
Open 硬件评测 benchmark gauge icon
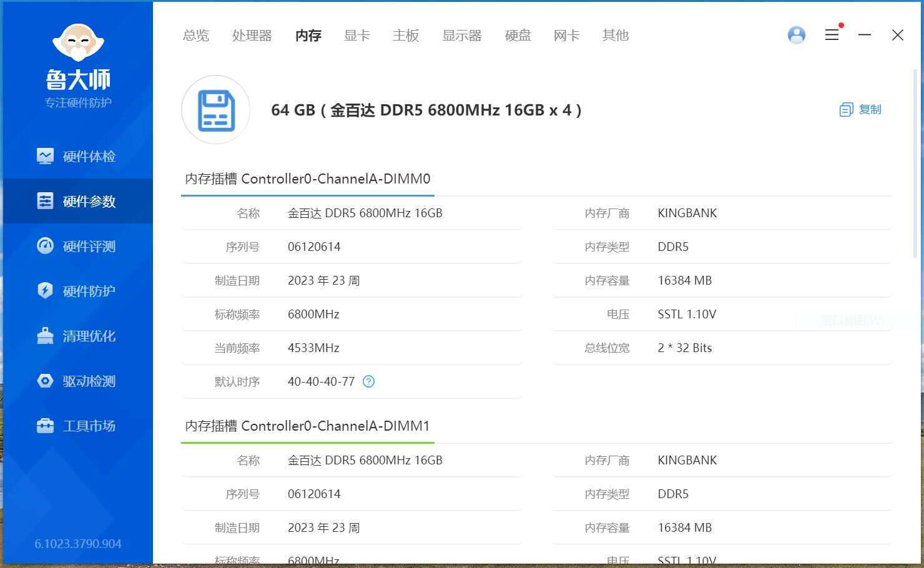click(45, 246)
